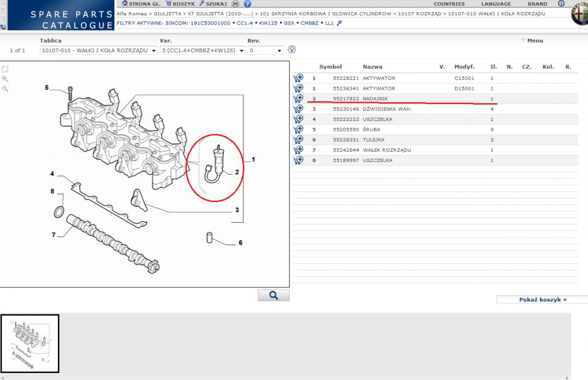
Task: Open Var. dropdown CC1.4+CMBBZ+KW125
Action: pyautogui.click(x=203, y=50)
